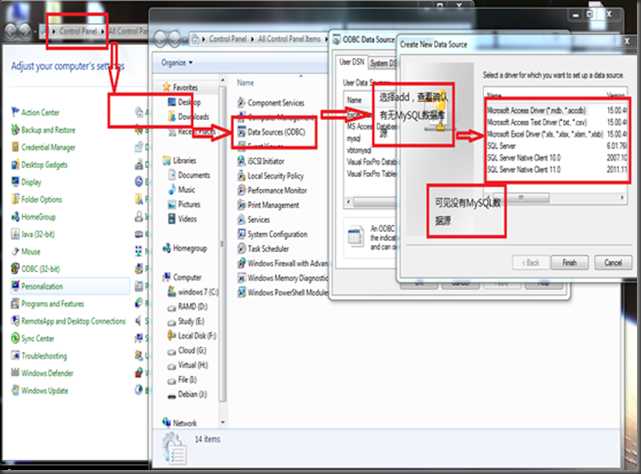This screenshot has width=641, height=474.
Task: Select Microsoft Access Driver (*.mdb, *.accdb)
Action: [556, 110]
